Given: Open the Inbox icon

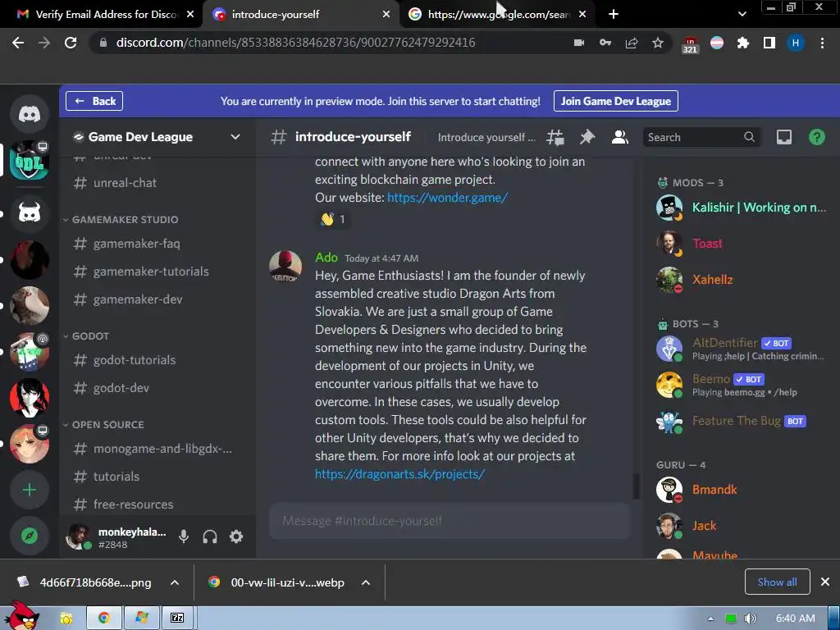Looking at the screenshot, I should coord(784,137).
